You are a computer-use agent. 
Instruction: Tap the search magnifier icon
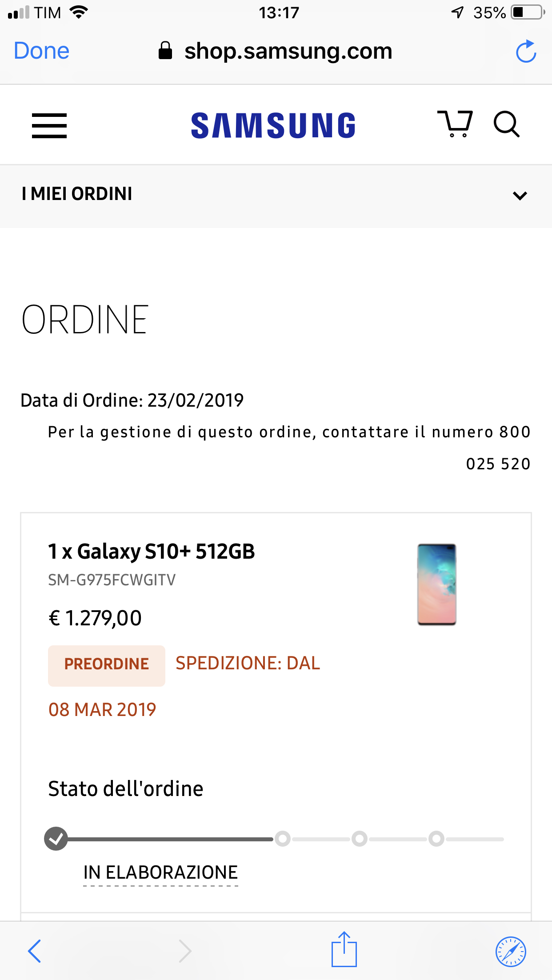click(506, 124)
